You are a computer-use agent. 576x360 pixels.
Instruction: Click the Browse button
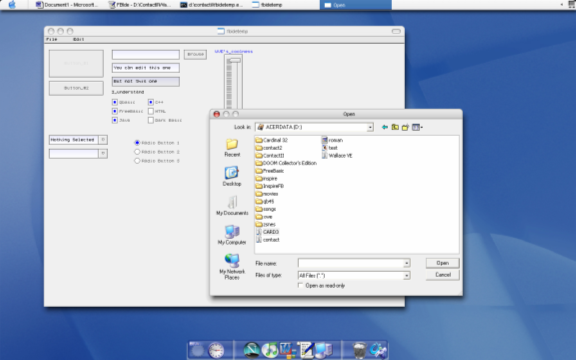point(195,54)
